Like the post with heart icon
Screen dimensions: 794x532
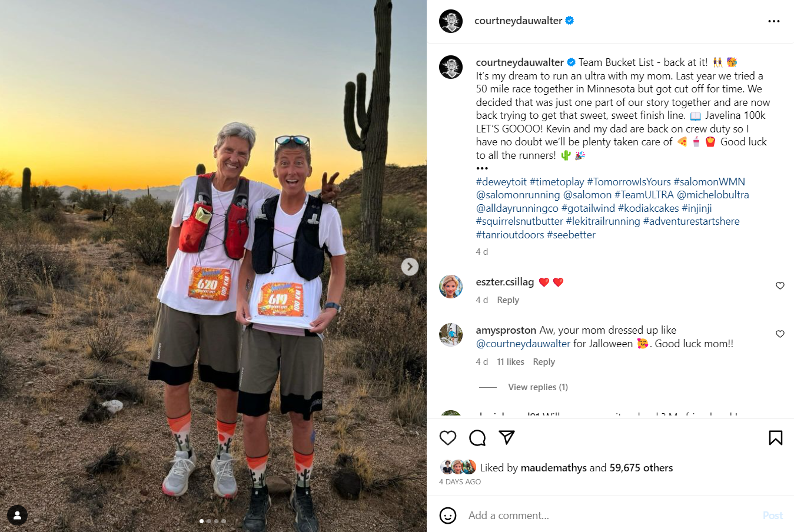point(448,438)
